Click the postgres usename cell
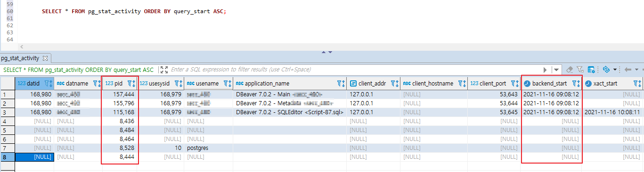Image resolution: width=644 pixels, height=172 pixels. click(208, 148)
